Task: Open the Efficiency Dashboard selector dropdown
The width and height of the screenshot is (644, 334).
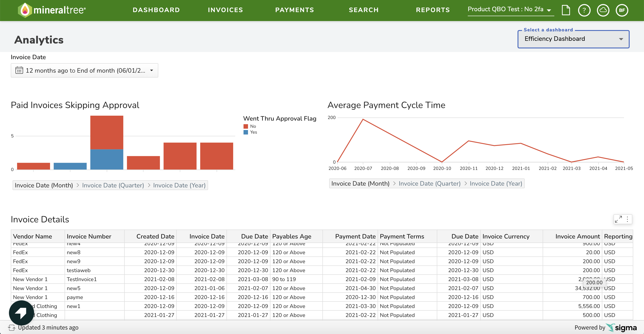Action: (x=573, y=39)
